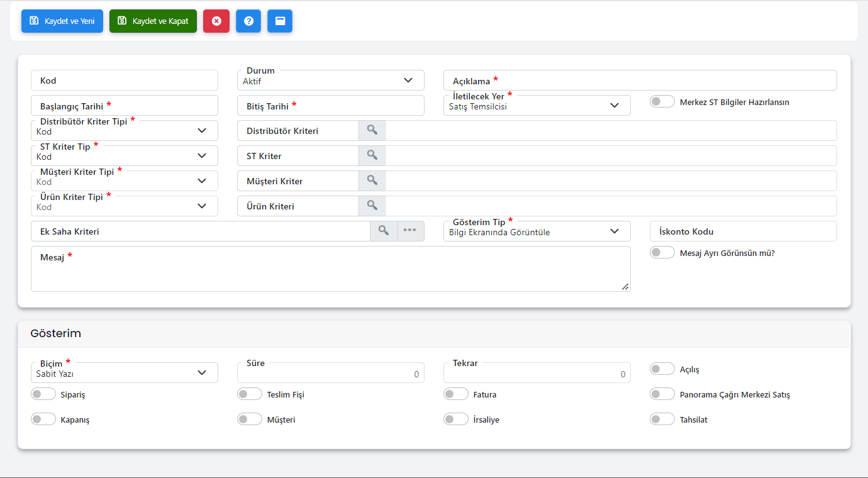Screen dimensions: 868x478
Task: Click Kaydet ve Yeni button
Action: 62,21
